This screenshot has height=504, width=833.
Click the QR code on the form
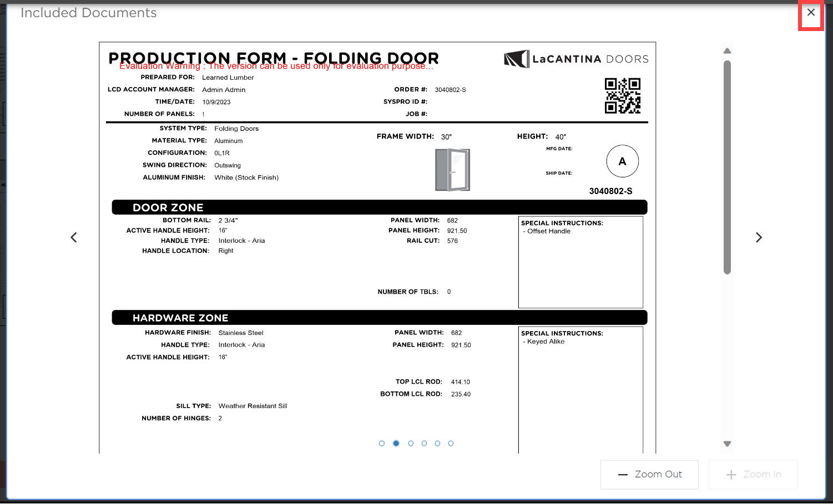[x=623, y=96]
